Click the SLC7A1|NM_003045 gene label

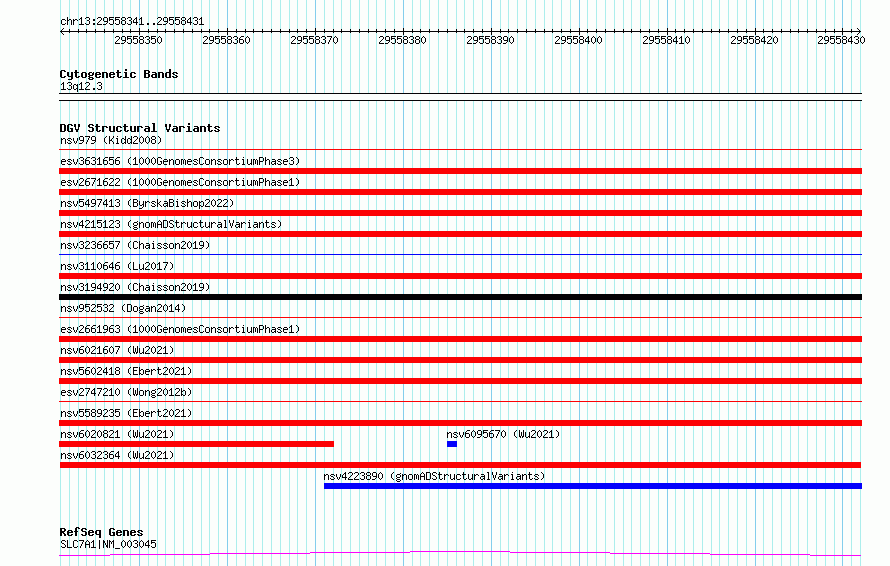108,544
